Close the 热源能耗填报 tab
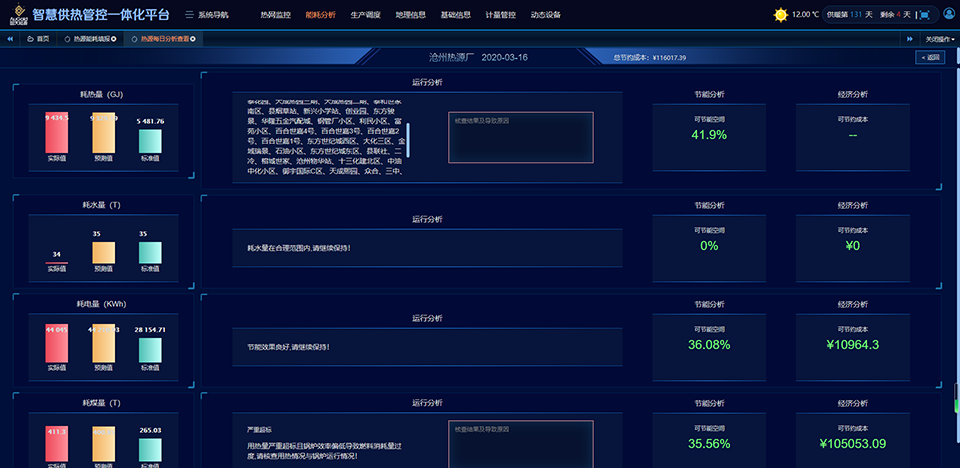The image size is (960, 468). (x=114, y=39)
